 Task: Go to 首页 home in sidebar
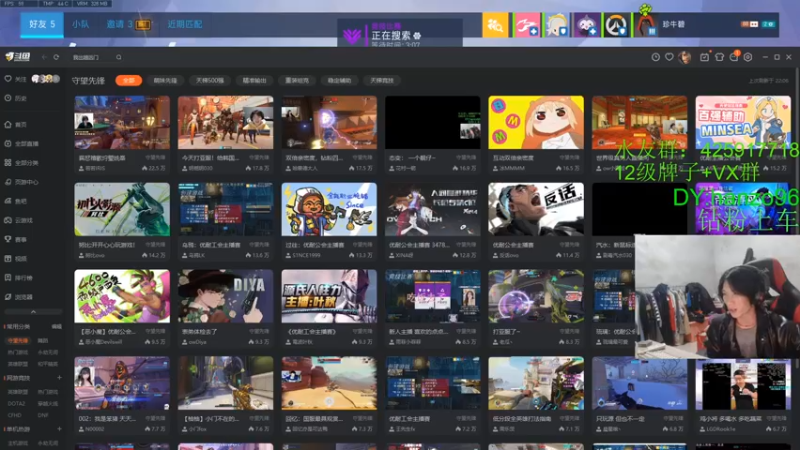[15, 124]
